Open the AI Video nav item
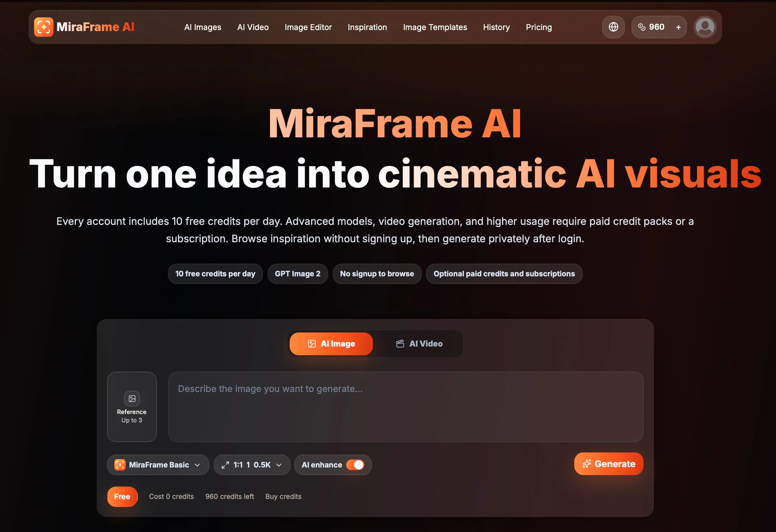Image resolution: width=776 pixels, height=532 pixels. coord(253,27)
